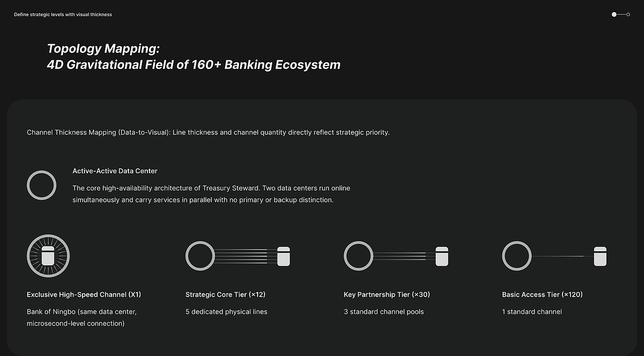Click the Key Partnership Tier (×30) label
The height and width of the screenshot is (356, 644).
pyautogui.click(x=387, y=295)
